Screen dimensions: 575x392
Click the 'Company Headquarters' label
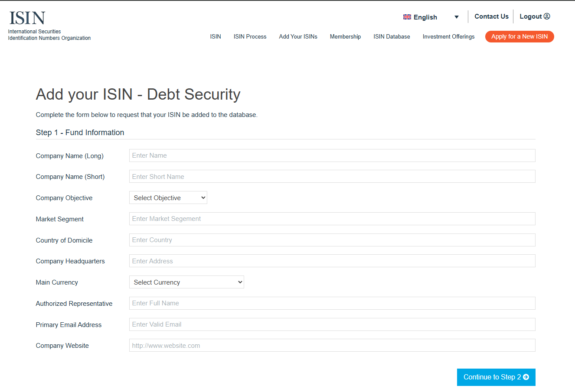click(x=70, y=261)
